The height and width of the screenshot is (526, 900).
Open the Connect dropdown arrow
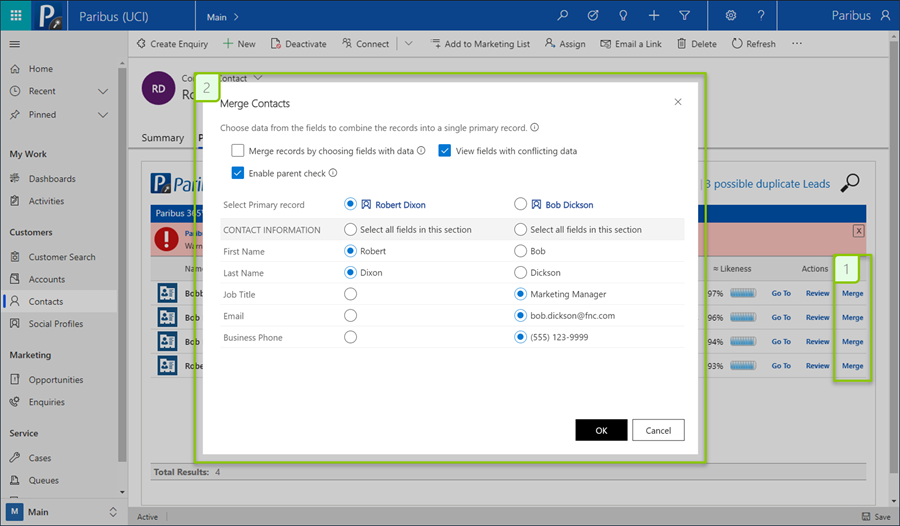[x=409, y=44]
